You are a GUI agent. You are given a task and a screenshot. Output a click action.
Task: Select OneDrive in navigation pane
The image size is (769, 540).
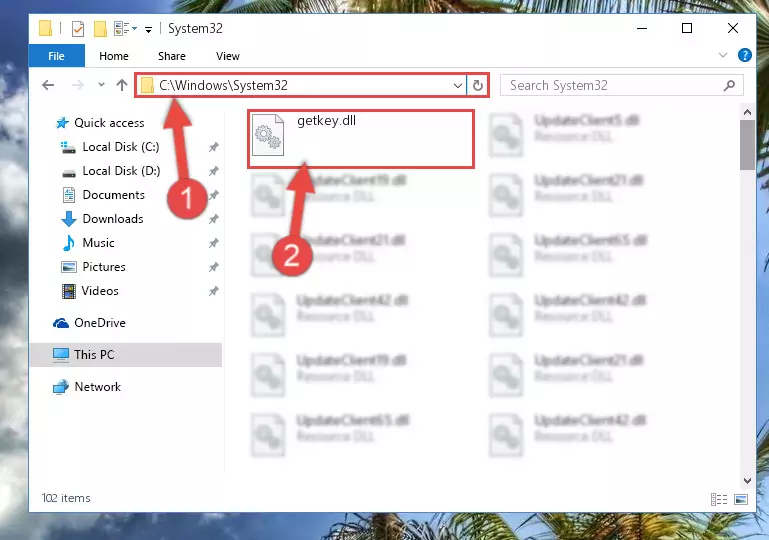point(100,323)
